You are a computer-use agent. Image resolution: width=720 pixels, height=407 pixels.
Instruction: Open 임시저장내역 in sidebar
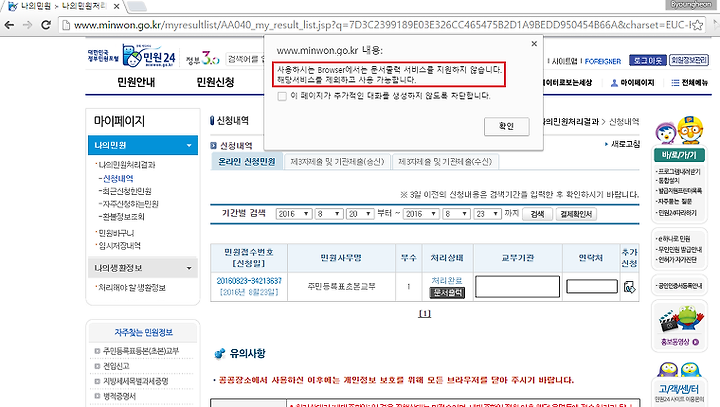(119, 246)
